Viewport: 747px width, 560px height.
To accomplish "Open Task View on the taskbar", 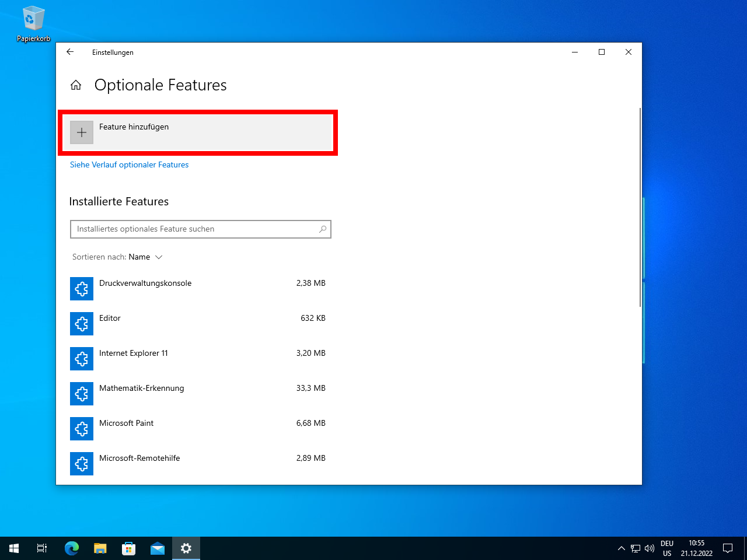I will (x=42, y=548).
